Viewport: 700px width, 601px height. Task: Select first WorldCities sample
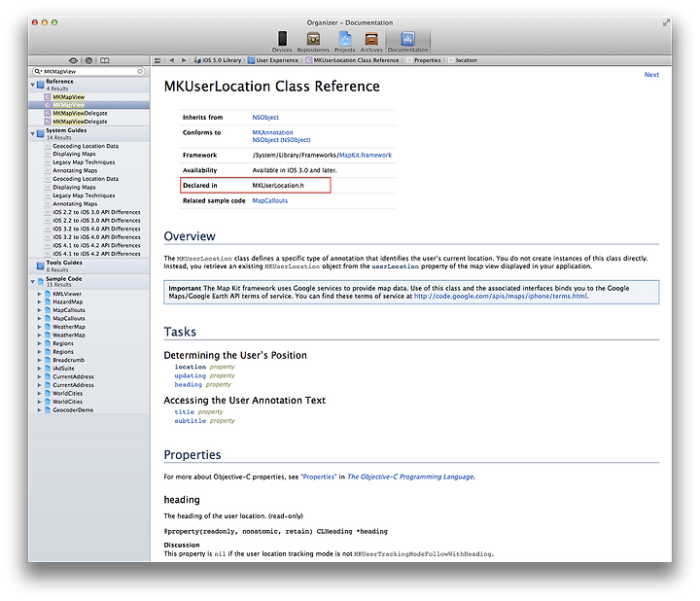click(x=67, y=394)
